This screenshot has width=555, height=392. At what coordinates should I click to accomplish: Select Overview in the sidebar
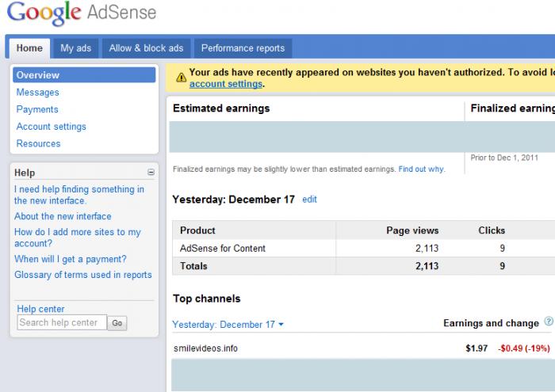click(x=84, y=75)
